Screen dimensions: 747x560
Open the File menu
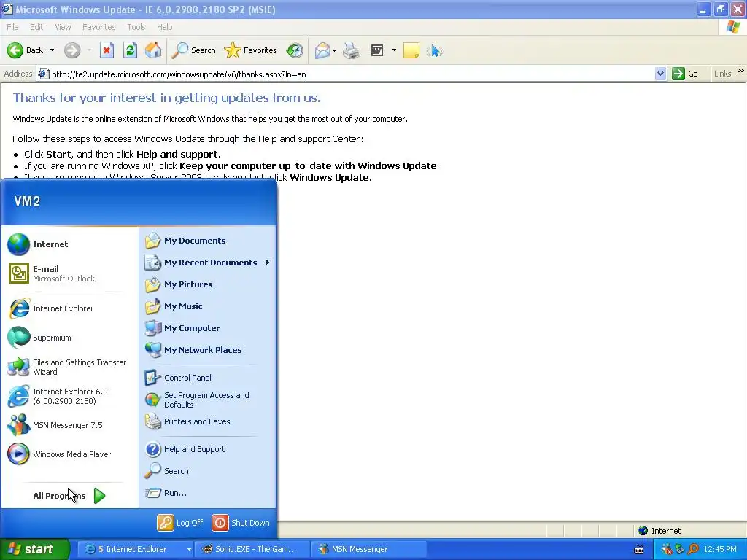[x=13, y=27]
